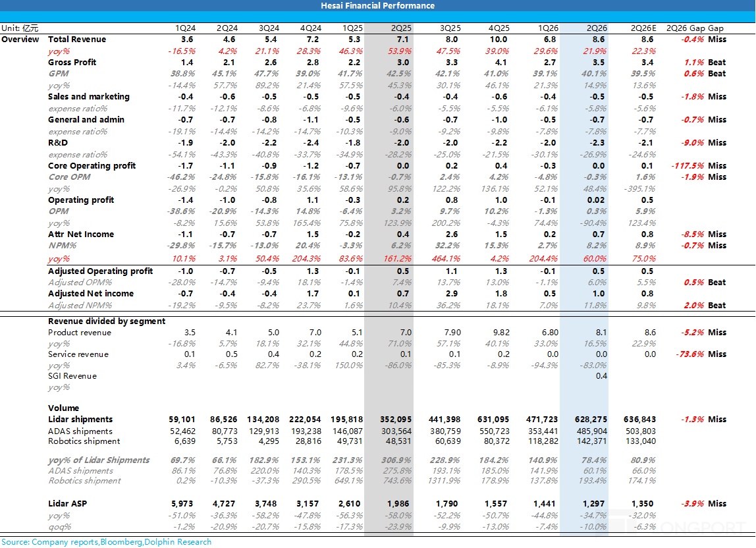Click the Total Revenue row label
The width and height of the screenshot is (756, 548).
(77, 40)
